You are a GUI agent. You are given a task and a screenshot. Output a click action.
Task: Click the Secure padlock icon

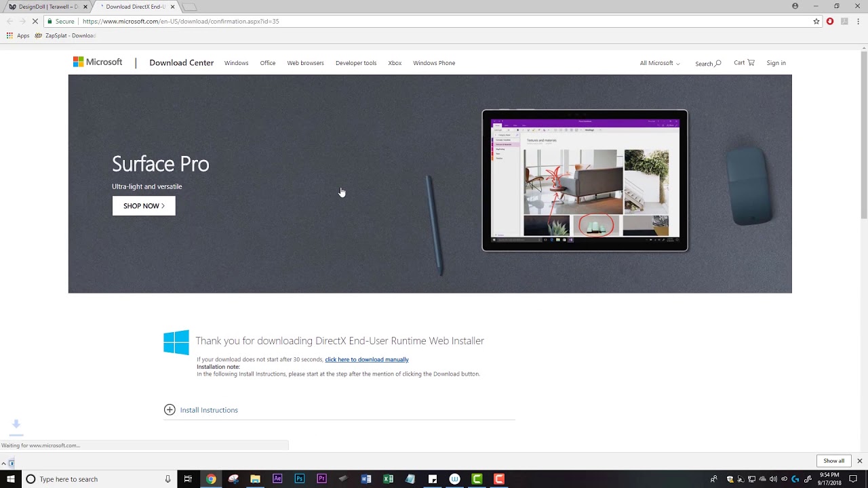tap(50, 21)
